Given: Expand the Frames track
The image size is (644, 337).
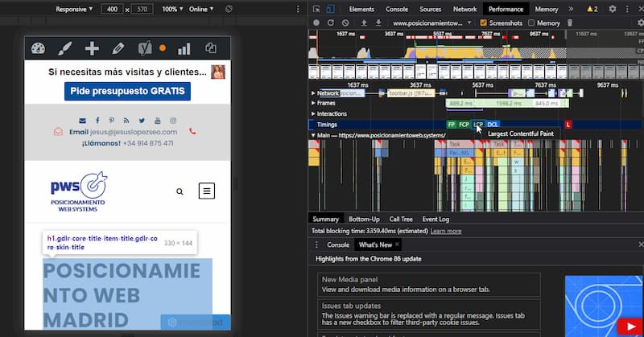Looking at the screenshot, I should click(x=313, y=103).
